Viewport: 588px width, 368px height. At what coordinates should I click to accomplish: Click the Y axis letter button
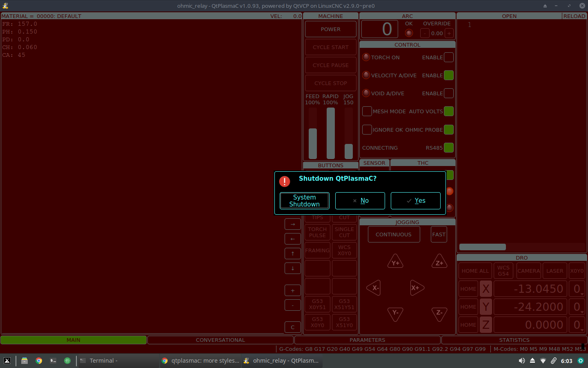pos(486,307)
